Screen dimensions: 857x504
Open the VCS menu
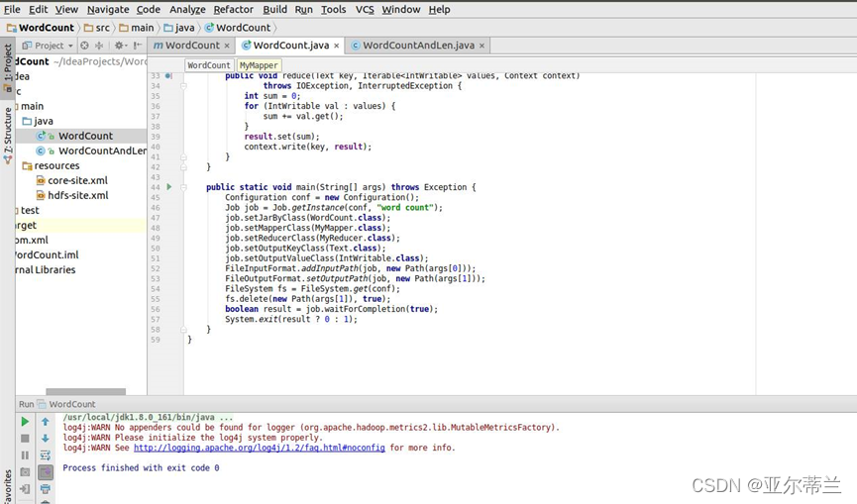[365, 9]
